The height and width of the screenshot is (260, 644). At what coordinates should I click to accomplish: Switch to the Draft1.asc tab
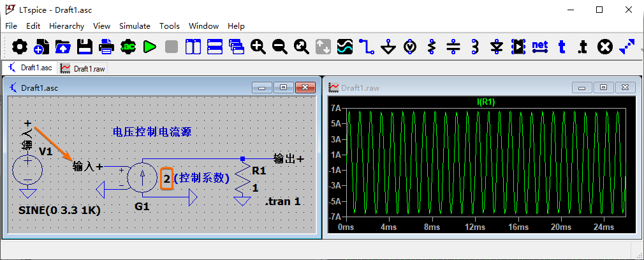pos(31,68)
